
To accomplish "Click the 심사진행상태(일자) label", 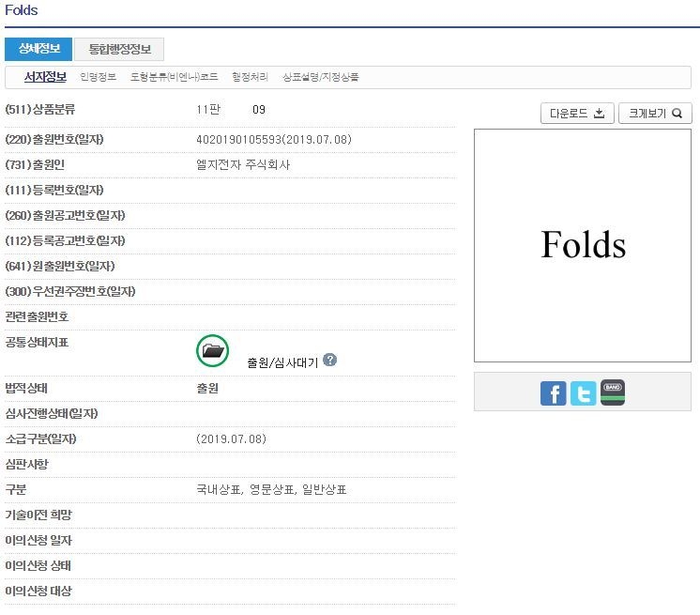I will (x=52, y=413).
